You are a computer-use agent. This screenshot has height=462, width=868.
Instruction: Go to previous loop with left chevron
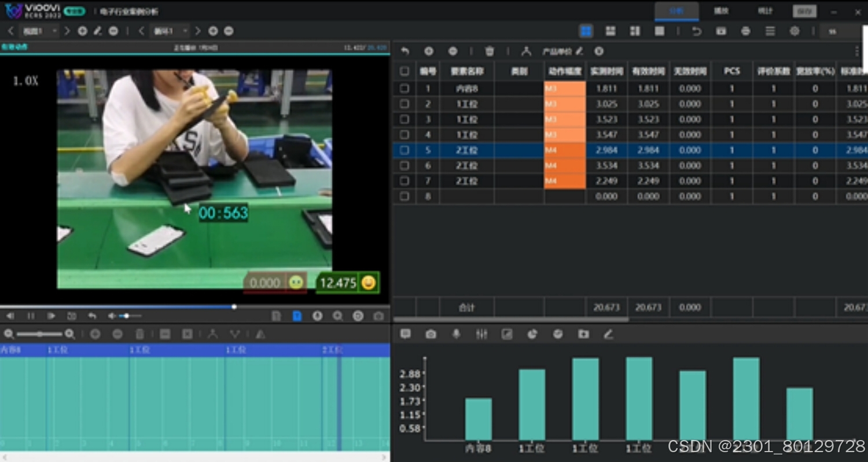[141, 31]
